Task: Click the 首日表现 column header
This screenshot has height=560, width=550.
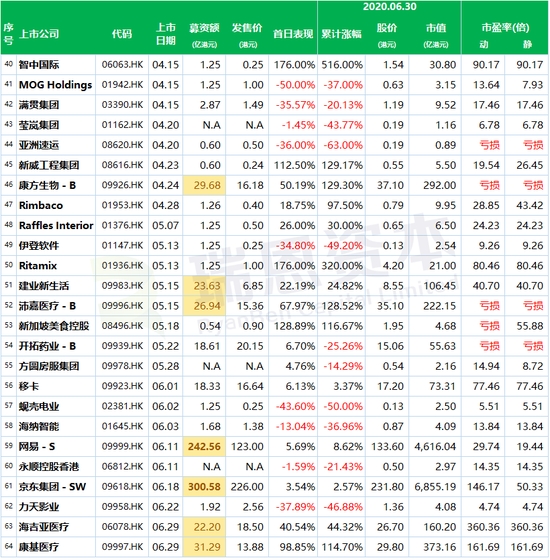Action: (x=293, y=34)
